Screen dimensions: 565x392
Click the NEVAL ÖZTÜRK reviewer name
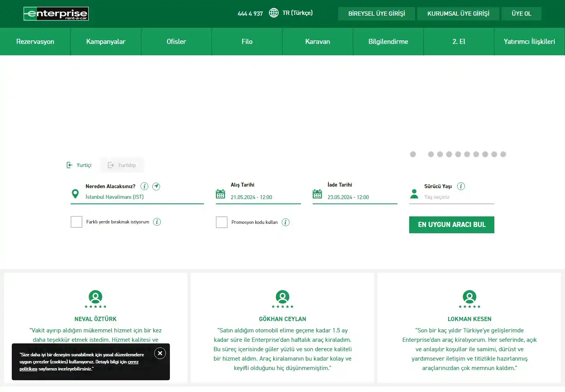95,319
